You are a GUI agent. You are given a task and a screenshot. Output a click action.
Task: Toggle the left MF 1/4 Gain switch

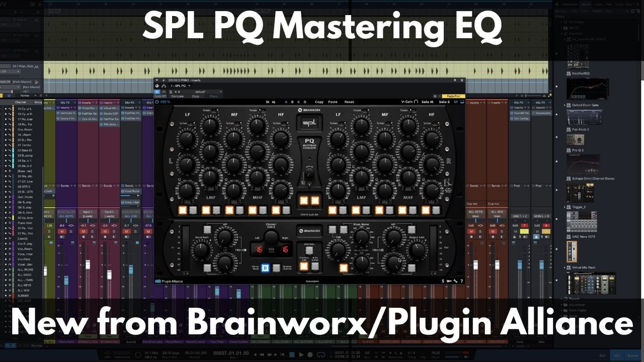pyautogui.click(x=239, y=123)
